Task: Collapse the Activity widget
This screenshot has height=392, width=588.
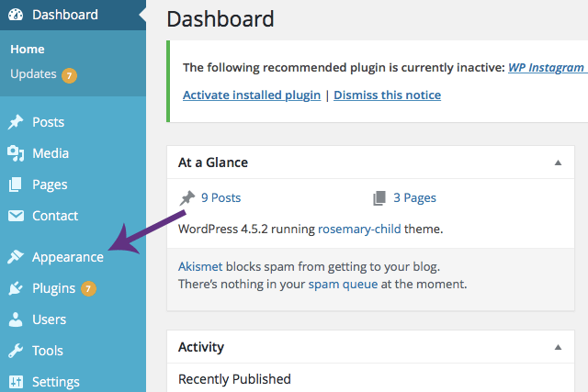Action: point(558,347)
